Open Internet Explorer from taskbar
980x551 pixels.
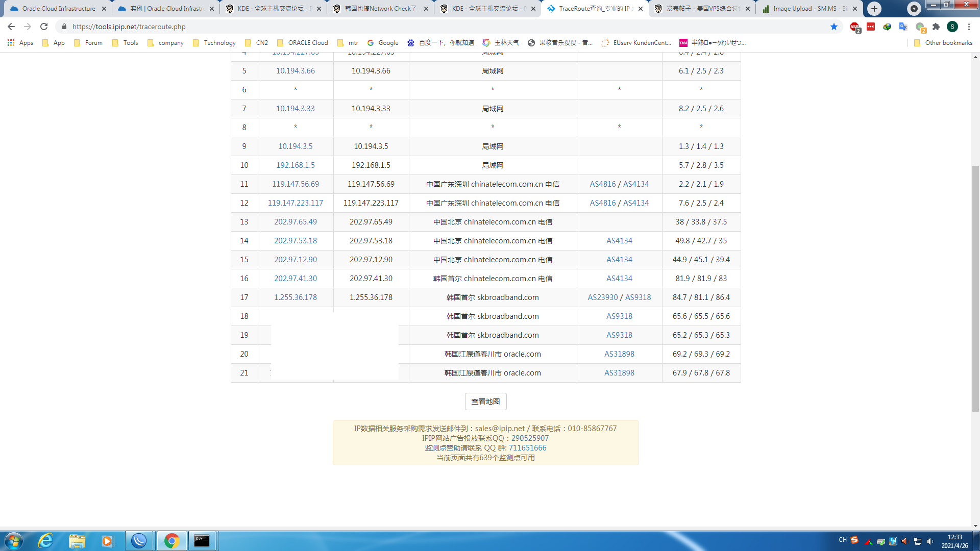click(45, 541)
